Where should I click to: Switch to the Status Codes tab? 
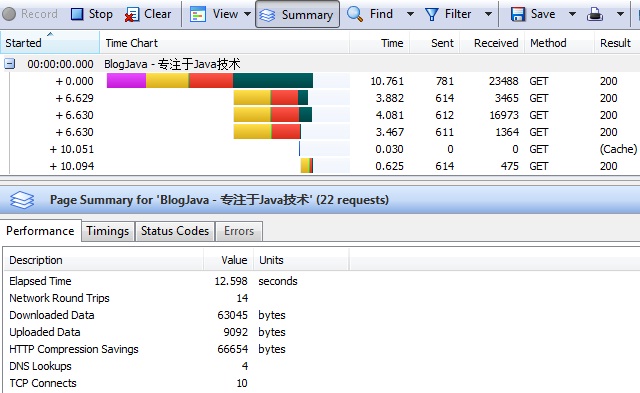click(175, 231)
